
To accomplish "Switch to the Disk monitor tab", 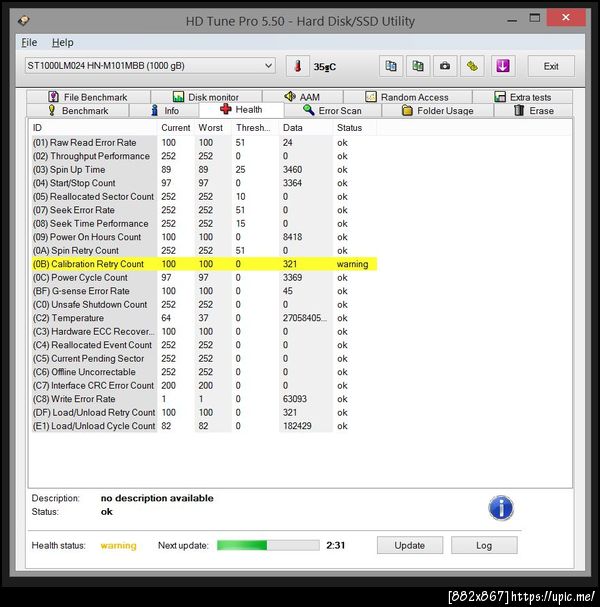I will point(206,97).
